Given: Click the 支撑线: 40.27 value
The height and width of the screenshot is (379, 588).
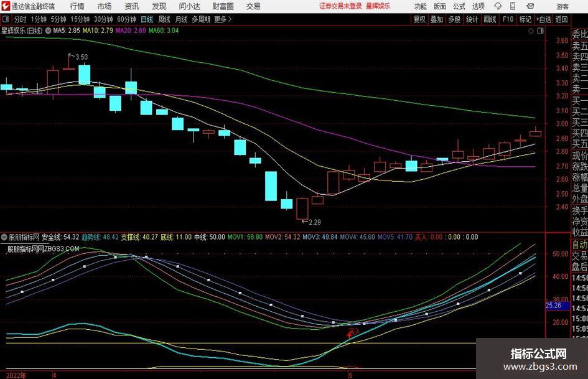Looking at the screenshot, I should coord(139,237).
